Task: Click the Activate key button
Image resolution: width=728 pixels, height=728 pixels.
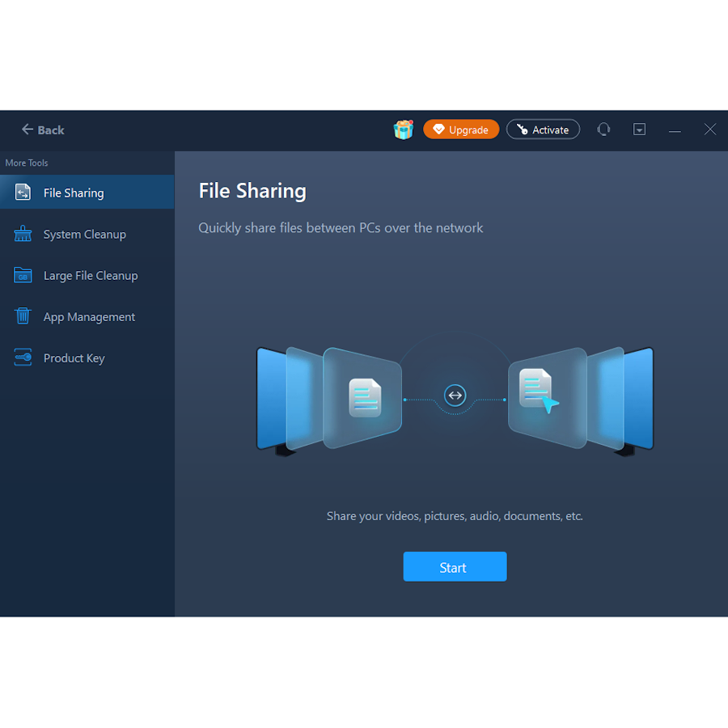Action: click(x=543, y=129)
